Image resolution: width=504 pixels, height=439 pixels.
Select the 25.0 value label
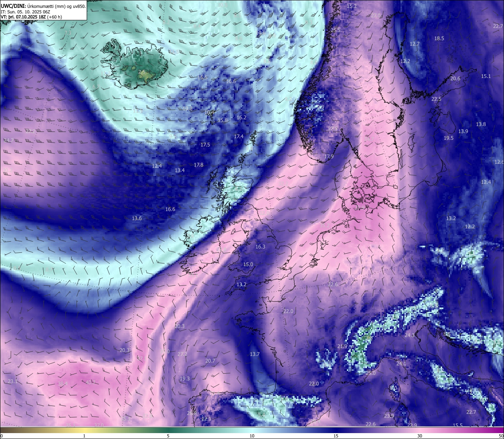371,373
